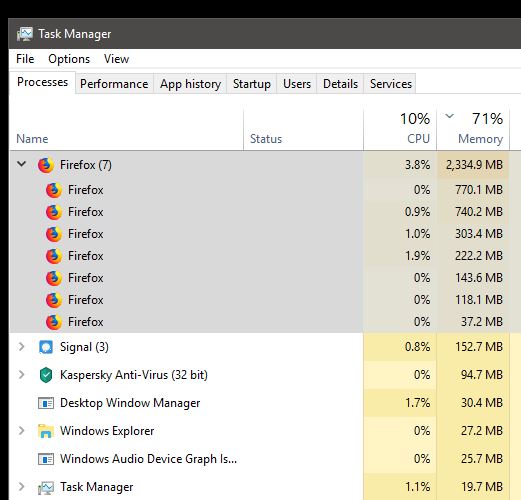
Task: Click the Desktop Window Manager icon
Action: (x=46, y=403)
